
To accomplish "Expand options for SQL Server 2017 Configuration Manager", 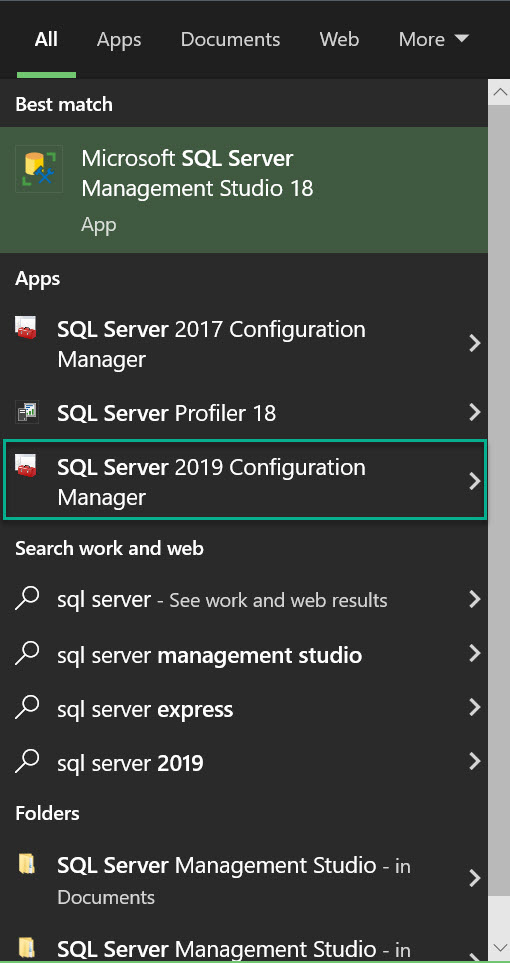I will click(x=474, y=343).
